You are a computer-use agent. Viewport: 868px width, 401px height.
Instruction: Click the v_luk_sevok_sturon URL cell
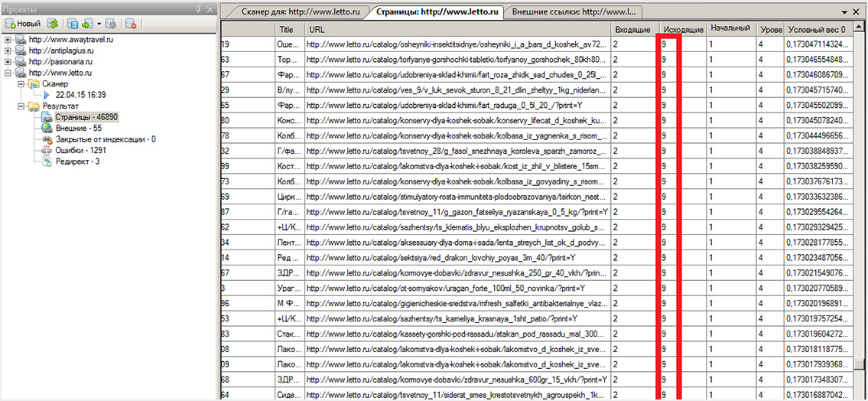[x=458, y=90]
